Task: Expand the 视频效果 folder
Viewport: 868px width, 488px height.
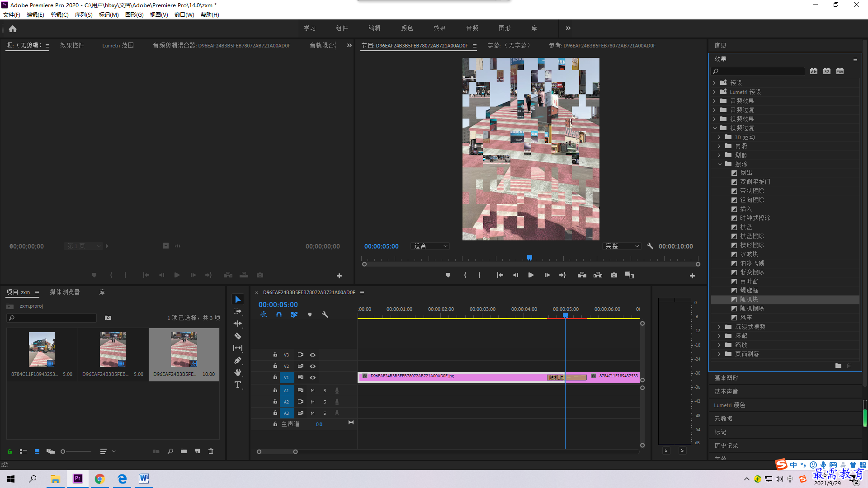Action: [x=714, y=119]
